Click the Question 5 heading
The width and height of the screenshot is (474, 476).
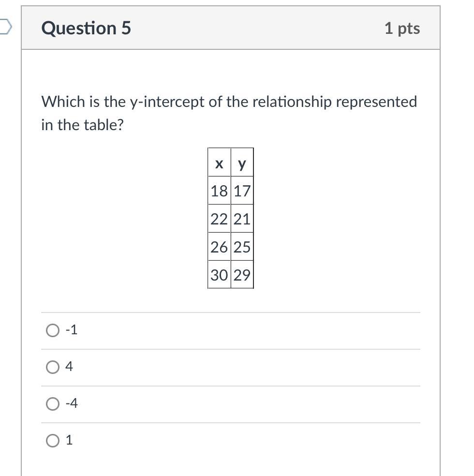point(86,28)
